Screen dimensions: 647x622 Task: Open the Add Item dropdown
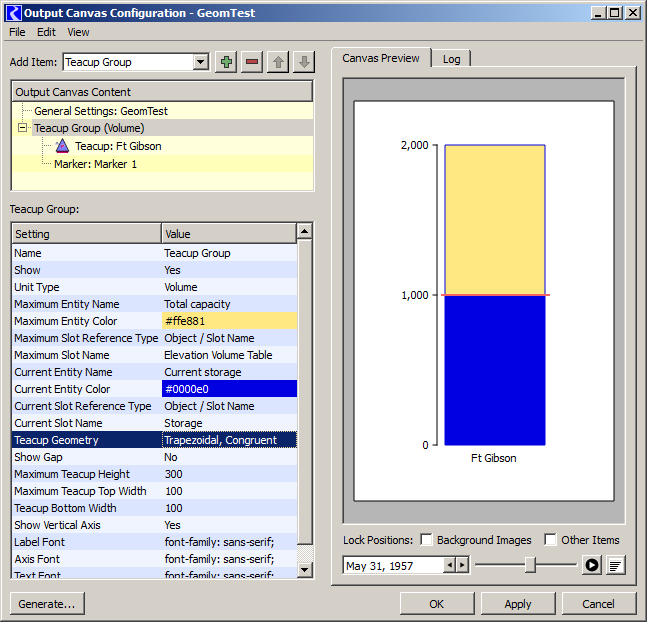(x=201, y=62)
